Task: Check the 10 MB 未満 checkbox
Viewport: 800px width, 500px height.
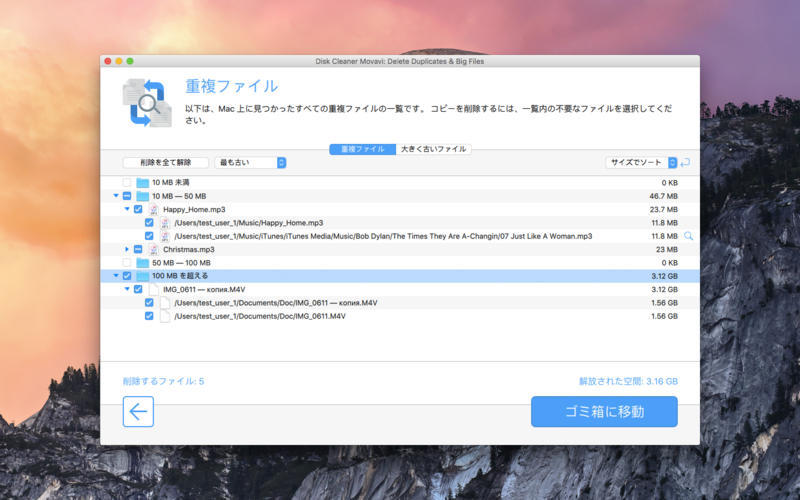Action: click(x=127, y=182)
